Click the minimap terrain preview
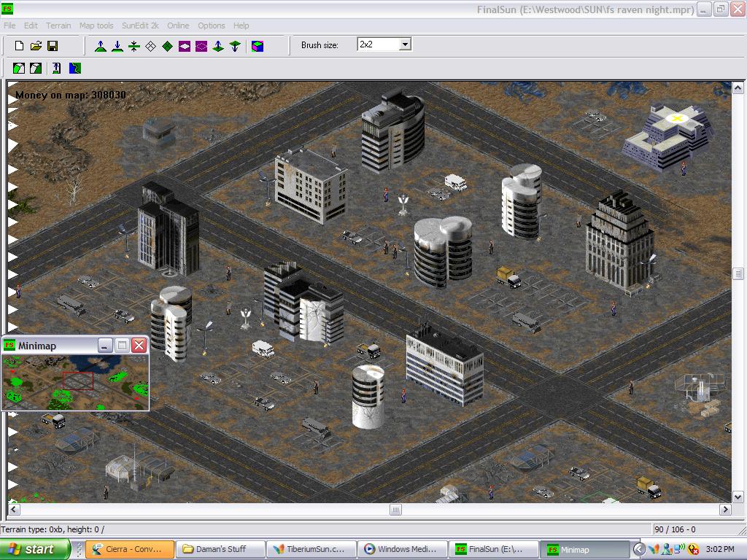 [75, 382]
